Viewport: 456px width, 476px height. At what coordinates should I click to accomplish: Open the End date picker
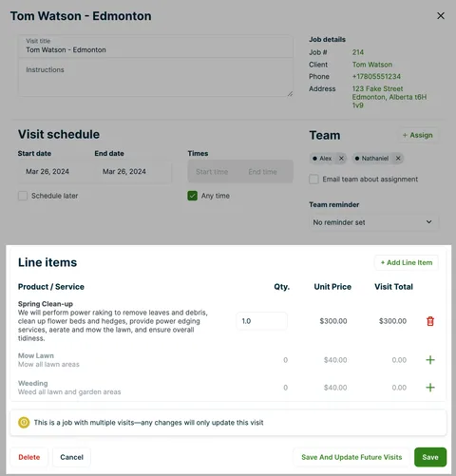[133, 172]
